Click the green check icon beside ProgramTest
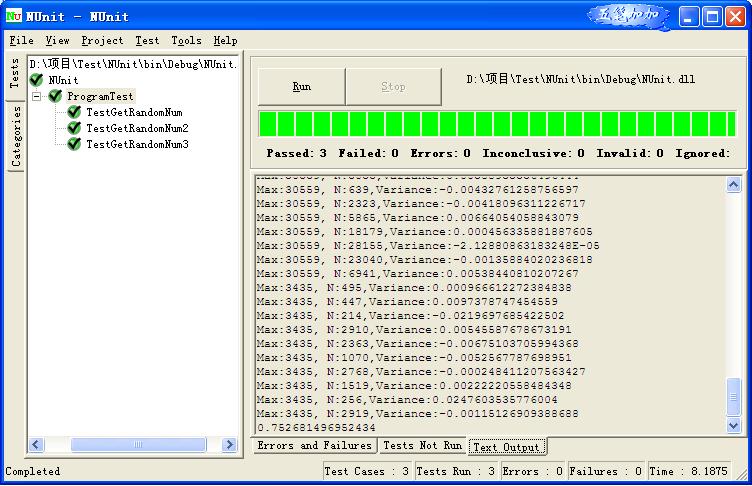Viewport: 752px width, 486px height. [55, 96]
